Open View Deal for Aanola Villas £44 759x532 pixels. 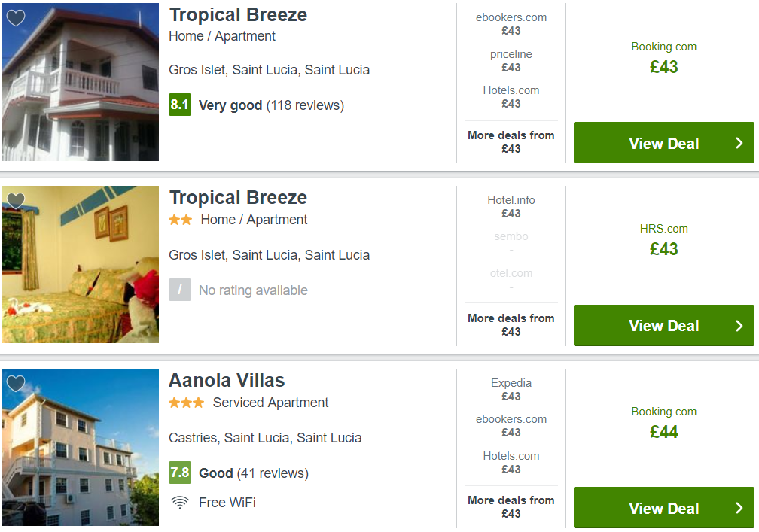663,508
